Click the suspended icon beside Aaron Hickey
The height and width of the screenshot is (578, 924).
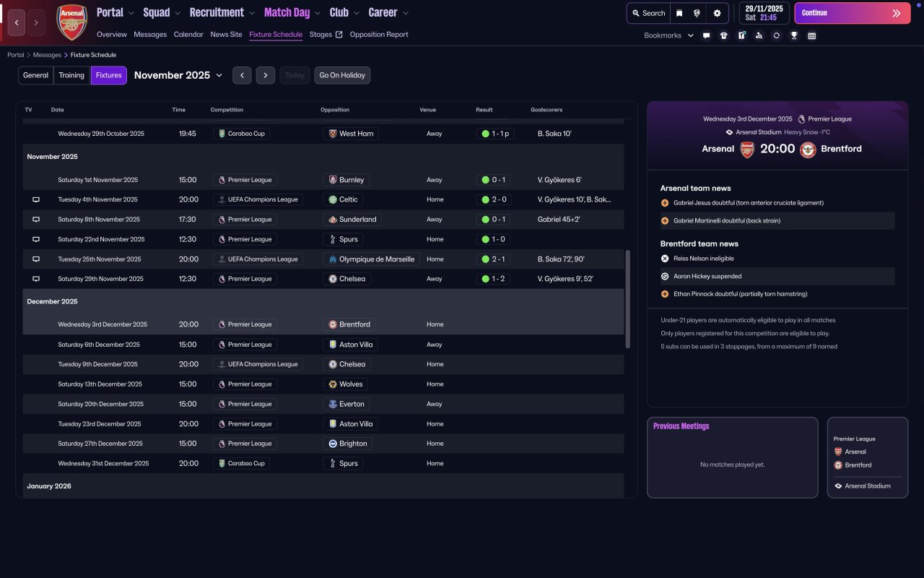[665, 276]
